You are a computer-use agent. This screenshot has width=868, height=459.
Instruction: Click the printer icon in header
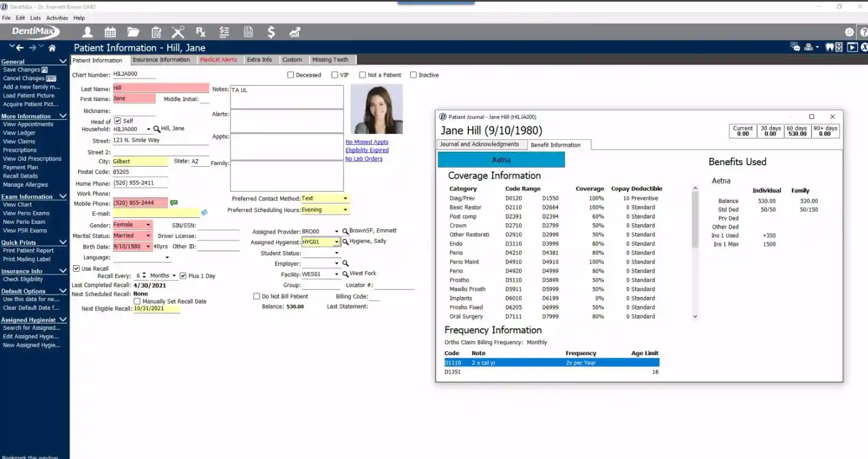(808, 47)
